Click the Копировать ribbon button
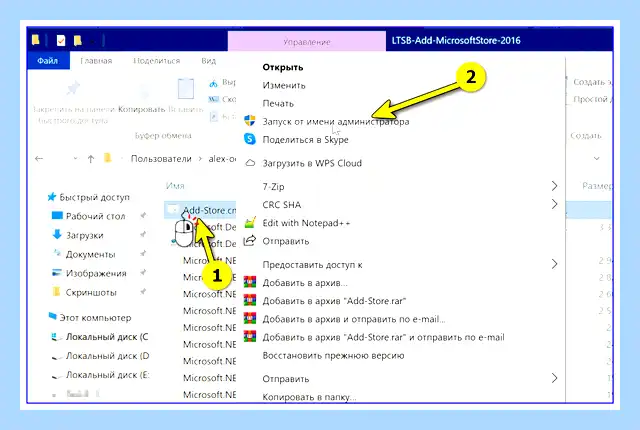The height and width of the screenshot is (430, 640). (141, 109)
